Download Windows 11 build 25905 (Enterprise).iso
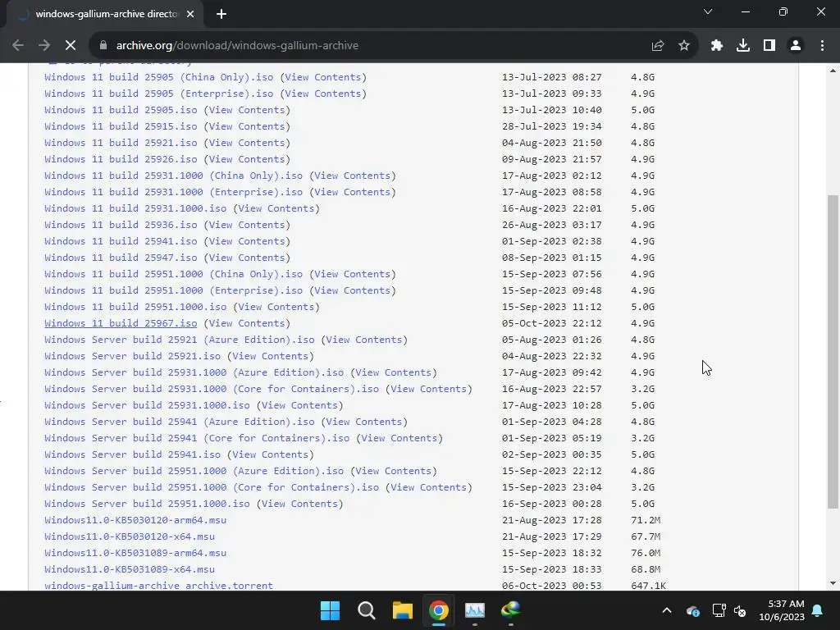Image resolution: width=840 pixels, height=630 pixels. [158, 94]
